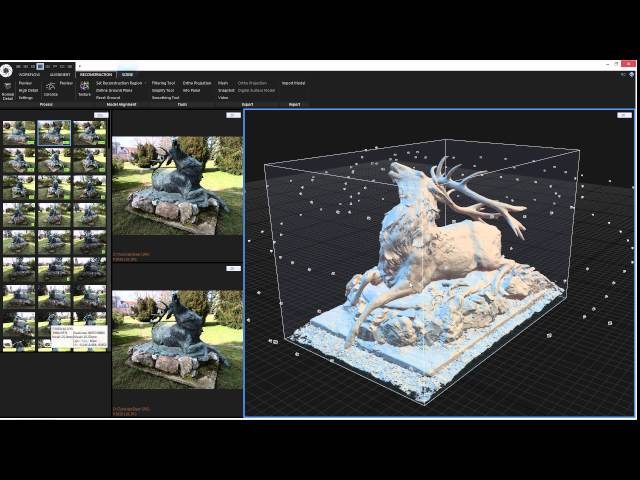Start High Detail reconstruction
Image resolution: width=640 pixels, height=480 pixels.
coord(29,90)
